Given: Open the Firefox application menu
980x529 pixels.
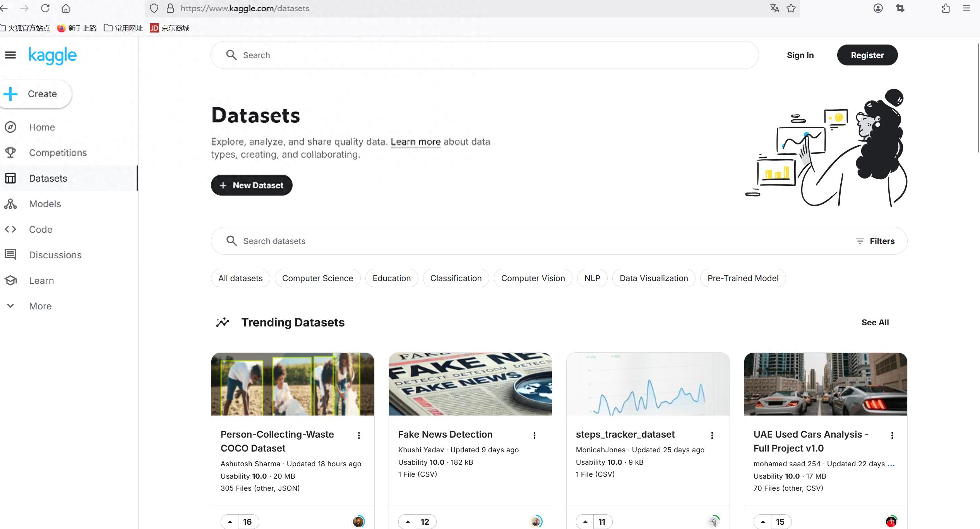Looking at the screenshot, I should point(966,8).
